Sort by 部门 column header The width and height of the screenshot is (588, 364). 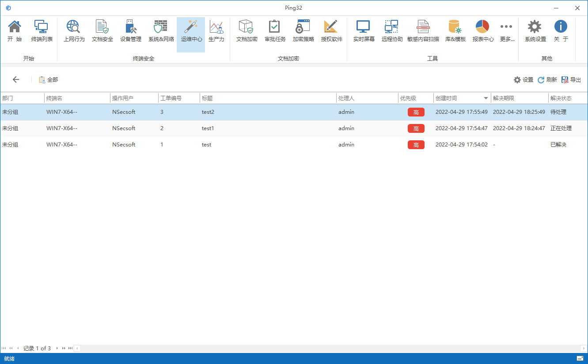click(x=22, y=98)
